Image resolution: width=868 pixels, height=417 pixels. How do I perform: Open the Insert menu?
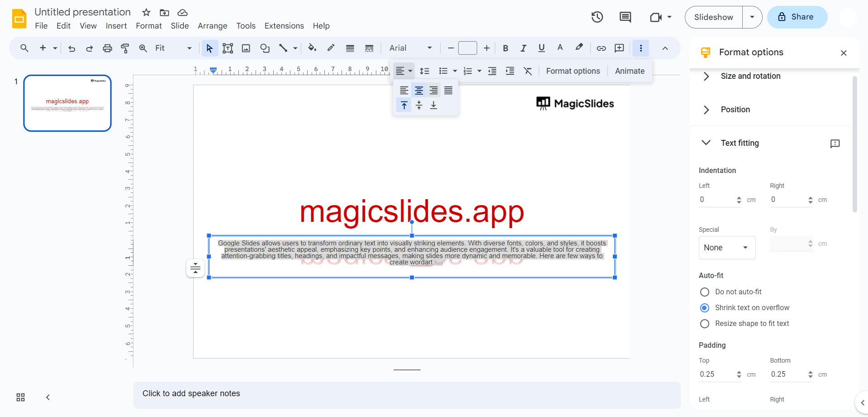click(x=116, y=26)
